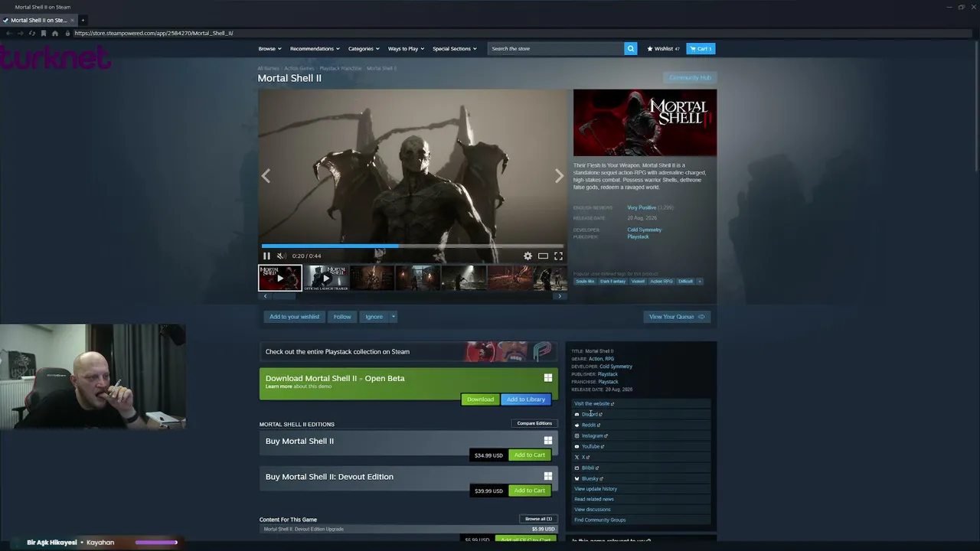The height and width of the screenshot is (551, 980).
Task: Read related news
Action: tap(594, 499)
